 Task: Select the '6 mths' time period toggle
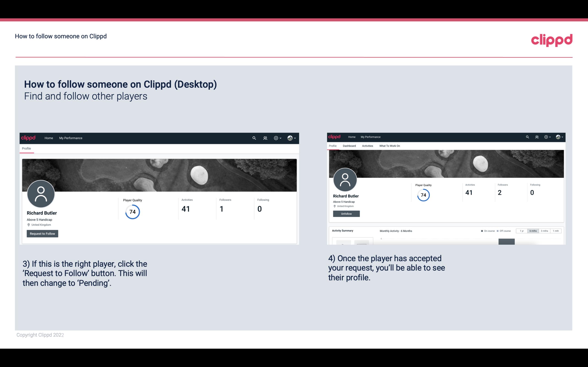[533, 231]
